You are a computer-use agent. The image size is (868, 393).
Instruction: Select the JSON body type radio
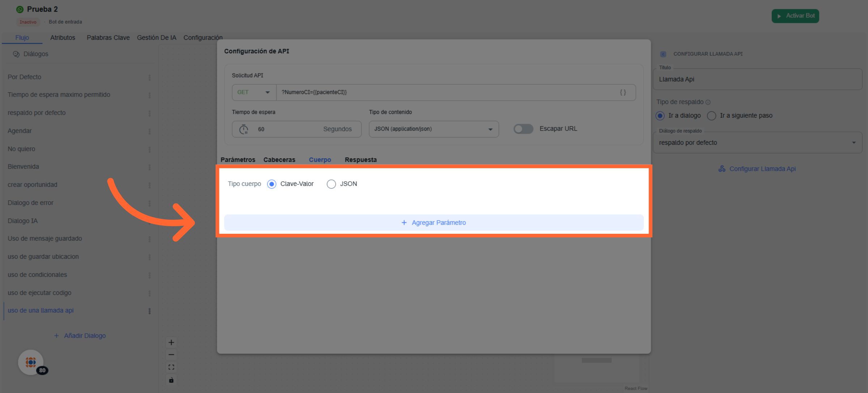coord(331,184)
